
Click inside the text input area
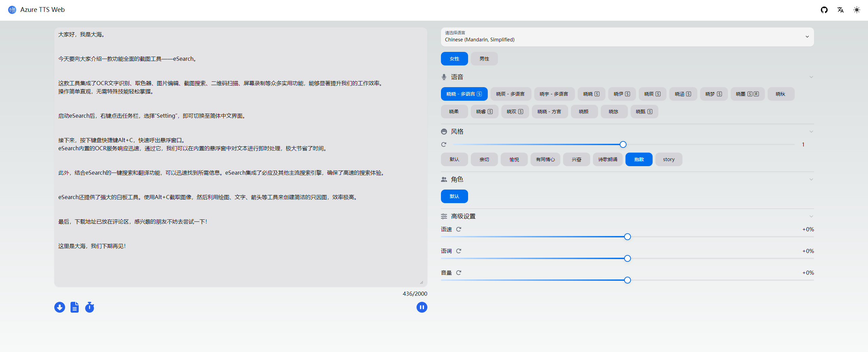click(x=240, y=157)
